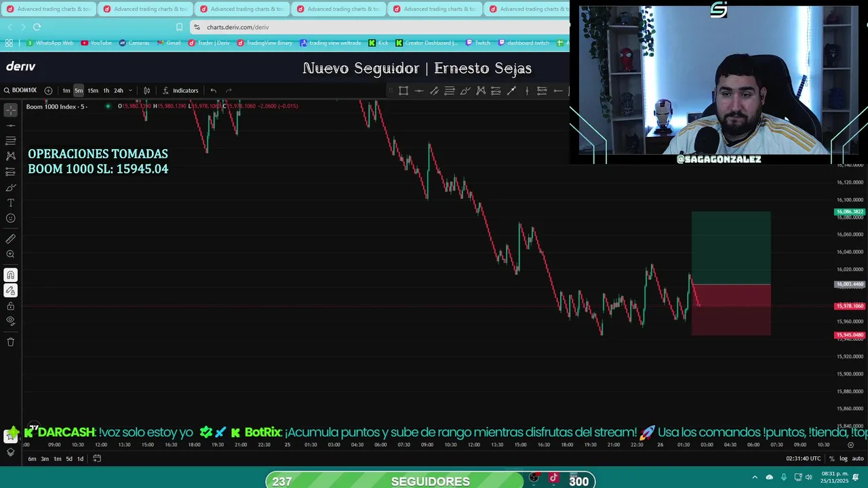Screen dimensions: 868x488
Task: Pick parallel channel tool in floating toolbar
Action: point(434,91)
